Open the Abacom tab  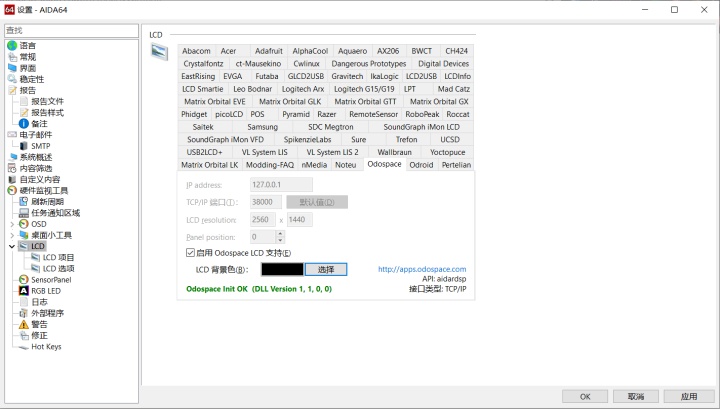click(x=196, y=51)
